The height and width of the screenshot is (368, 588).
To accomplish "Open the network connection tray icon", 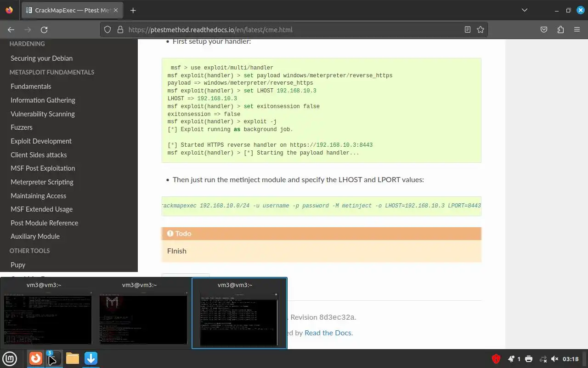I will [x=543, y=359].
